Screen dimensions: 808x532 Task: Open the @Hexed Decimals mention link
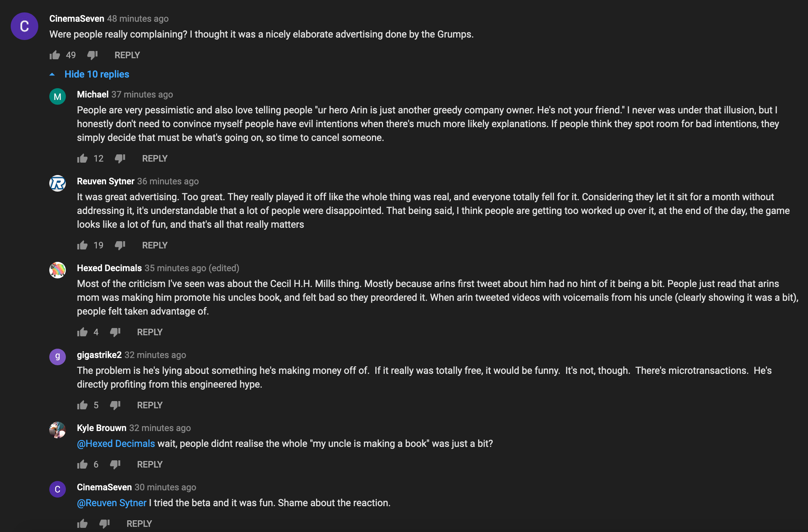coord(116,444)
